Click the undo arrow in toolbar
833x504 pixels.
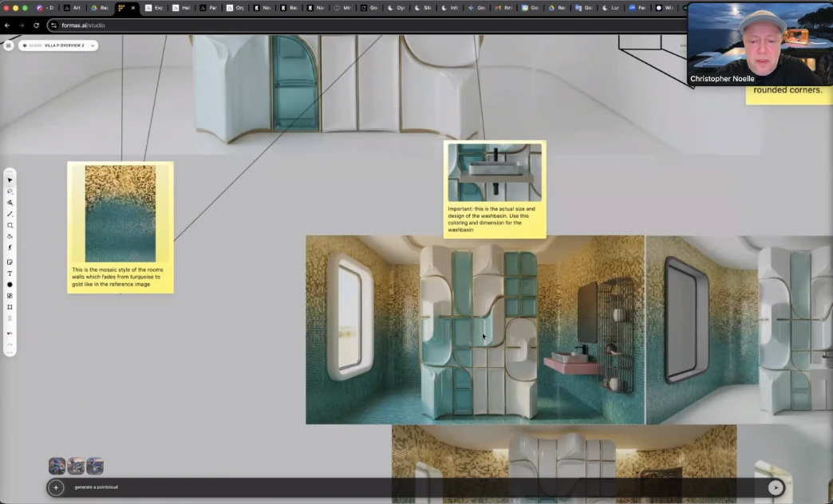coord(10,333)
